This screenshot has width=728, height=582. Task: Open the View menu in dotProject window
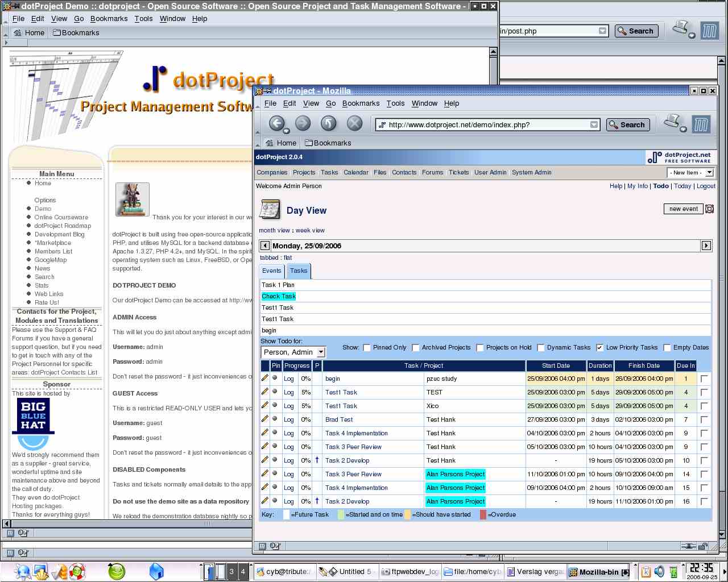coord(311,103)
